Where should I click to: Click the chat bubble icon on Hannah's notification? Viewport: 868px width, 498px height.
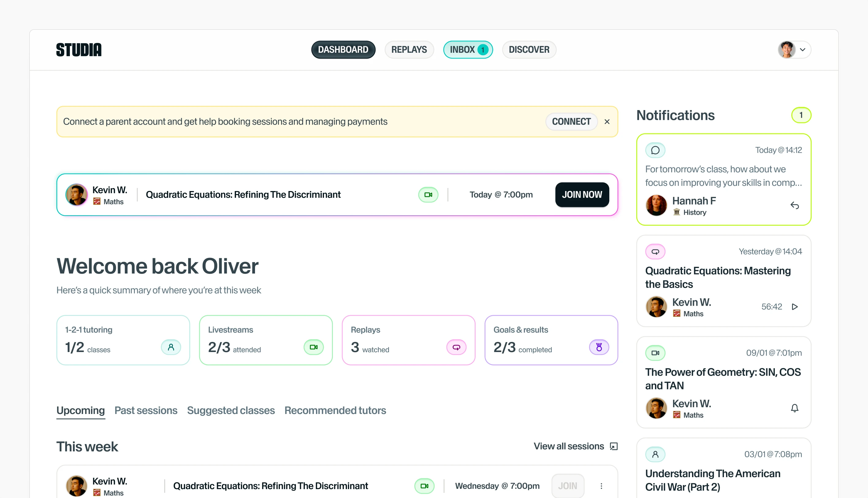tap(655, 150)
